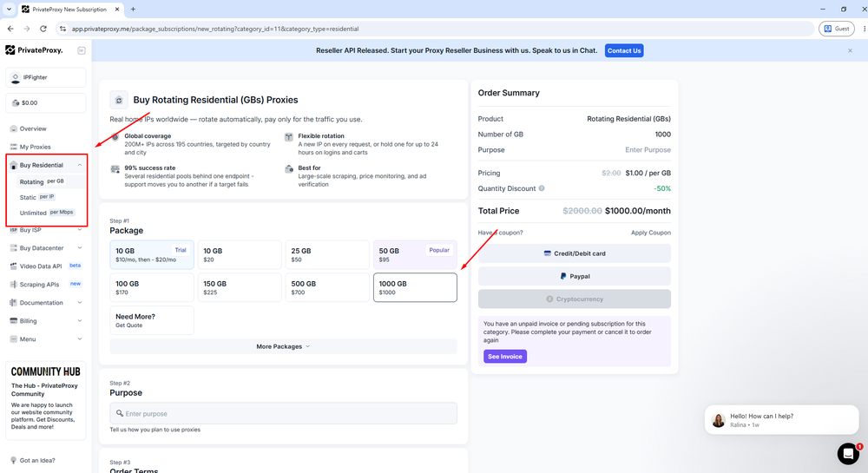This screenshot has width=868, height=473.
Task: Click the Documentation book icon
Action: click(13, 303)
